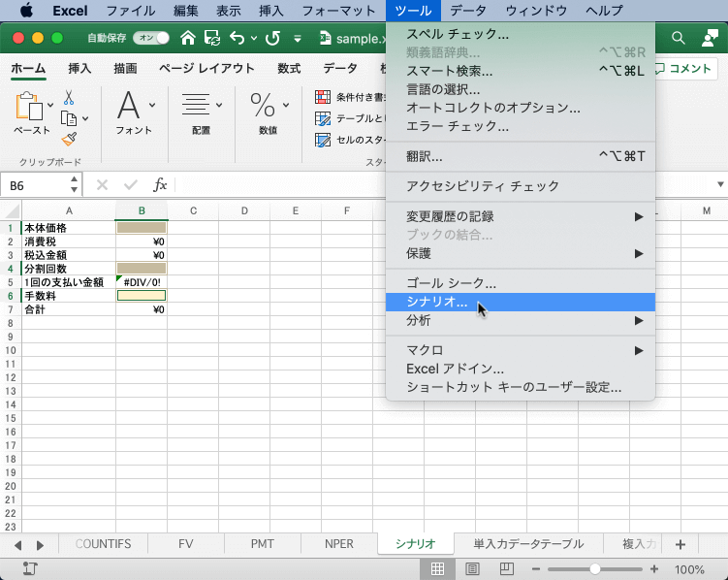Click the Home icon in title bar
Viewport: 728px width, 580px height.
pyautogui.click(x=188, y=38)
